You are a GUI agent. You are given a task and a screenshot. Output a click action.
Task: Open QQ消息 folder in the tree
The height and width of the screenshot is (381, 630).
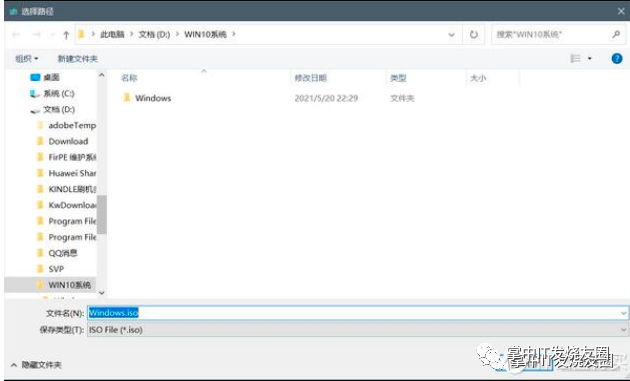(63, 253)
